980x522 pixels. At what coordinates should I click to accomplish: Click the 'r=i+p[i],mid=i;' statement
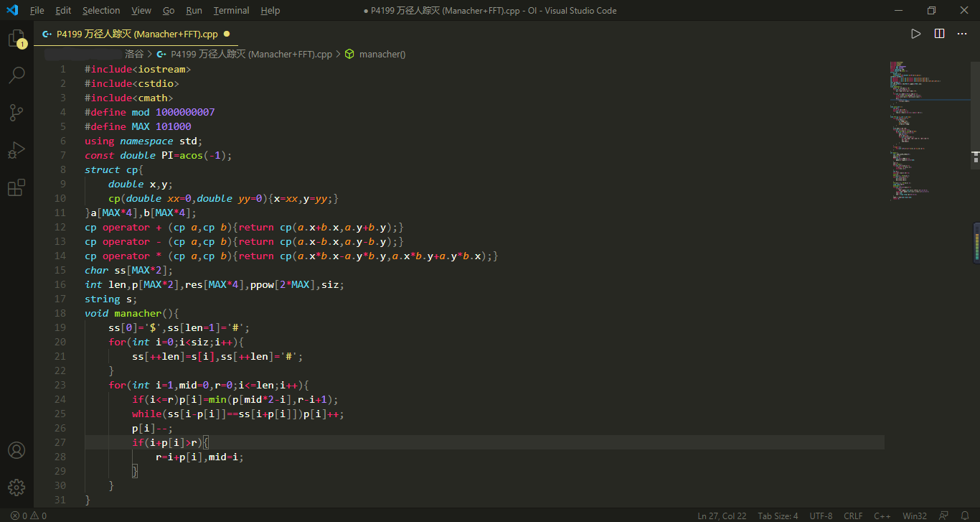coord(199,457)
